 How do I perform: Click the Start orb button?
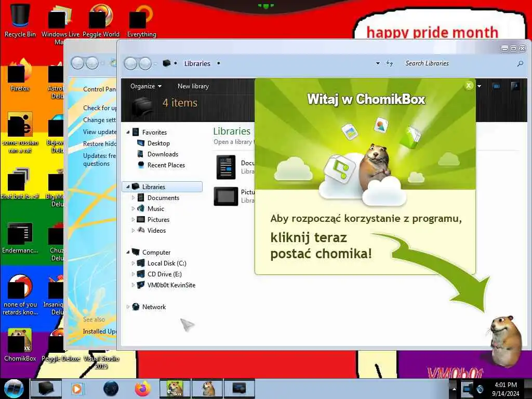pos(14,389)
